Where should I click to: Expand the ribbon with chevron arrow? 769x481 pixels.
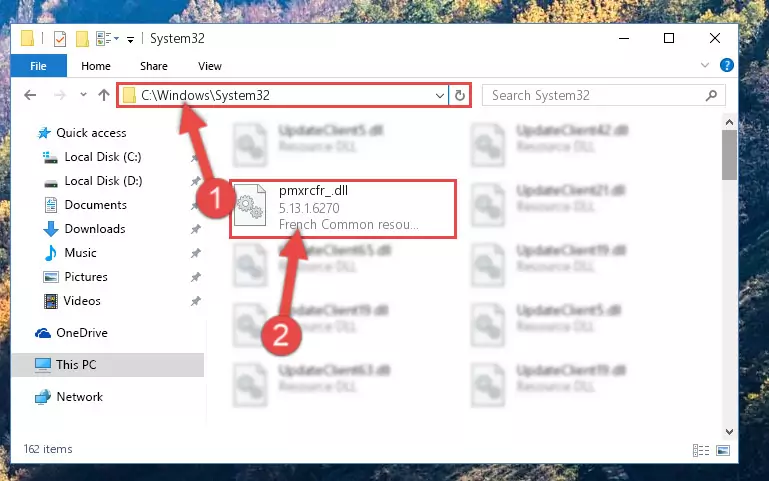[705, 65]
